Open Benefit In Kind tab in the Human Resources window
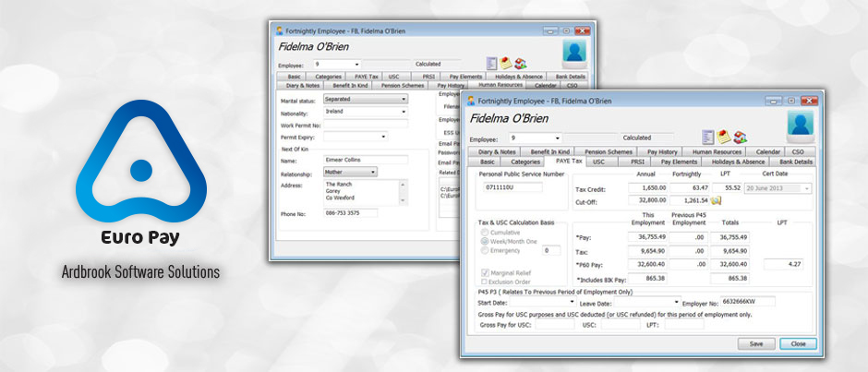 tap(350, 86)
